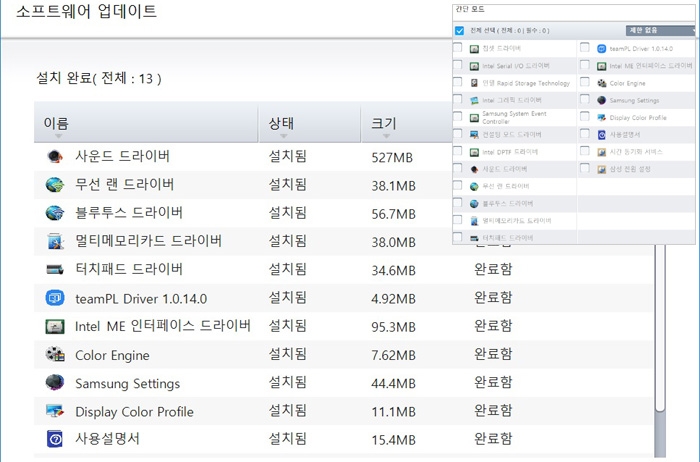Click the teamPL Driver icon in the installed list

pos(55,298)
